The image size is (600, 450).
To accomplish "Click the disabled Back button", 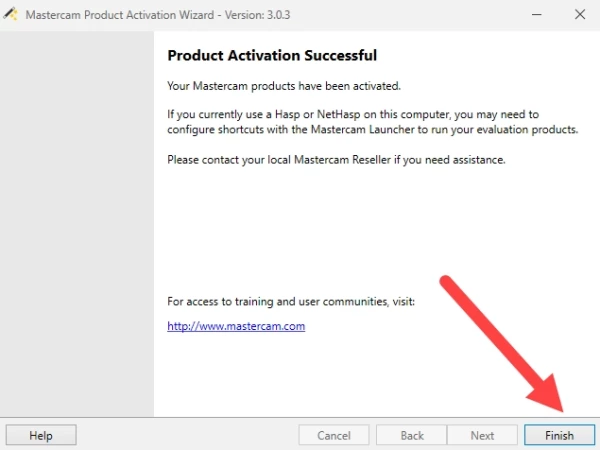I will coord(412,436).
